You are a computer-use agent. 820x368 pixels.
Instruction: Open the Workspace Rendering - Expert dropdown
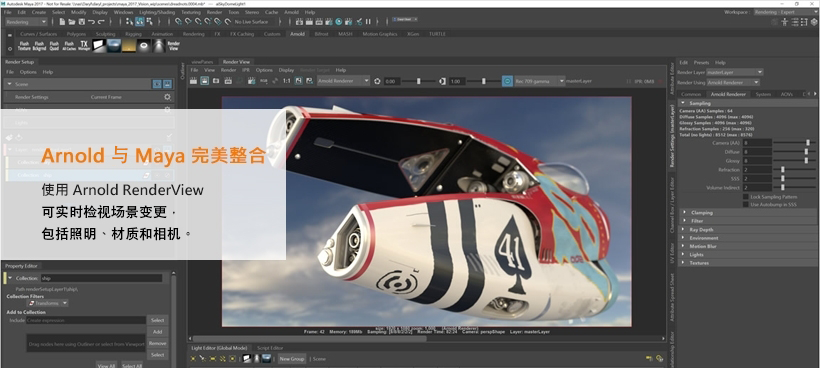point(786,12)
